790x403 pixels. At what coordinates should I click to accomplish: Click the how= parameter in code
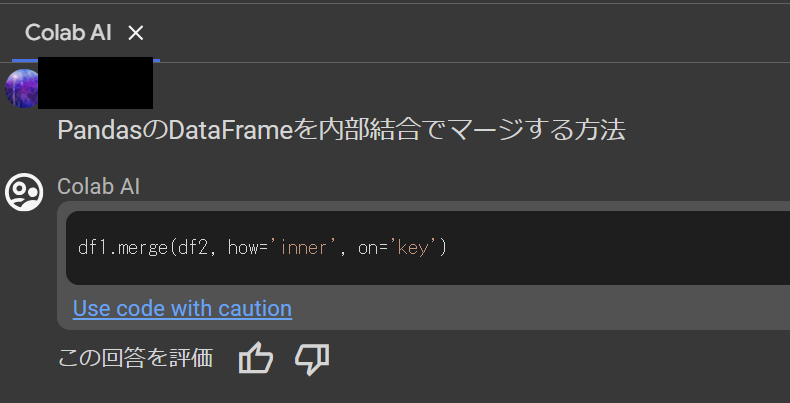247,247
